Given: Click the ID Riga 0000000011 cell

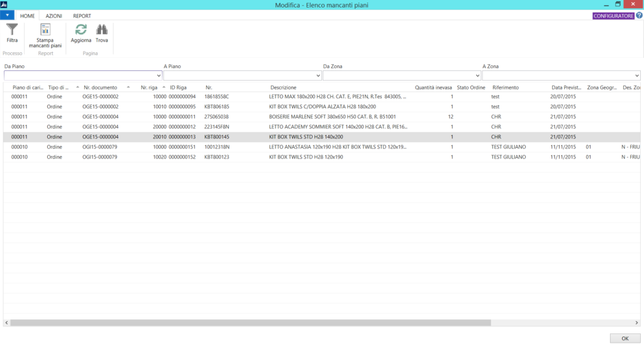Looking at the screenshot, I should (182, 116).
